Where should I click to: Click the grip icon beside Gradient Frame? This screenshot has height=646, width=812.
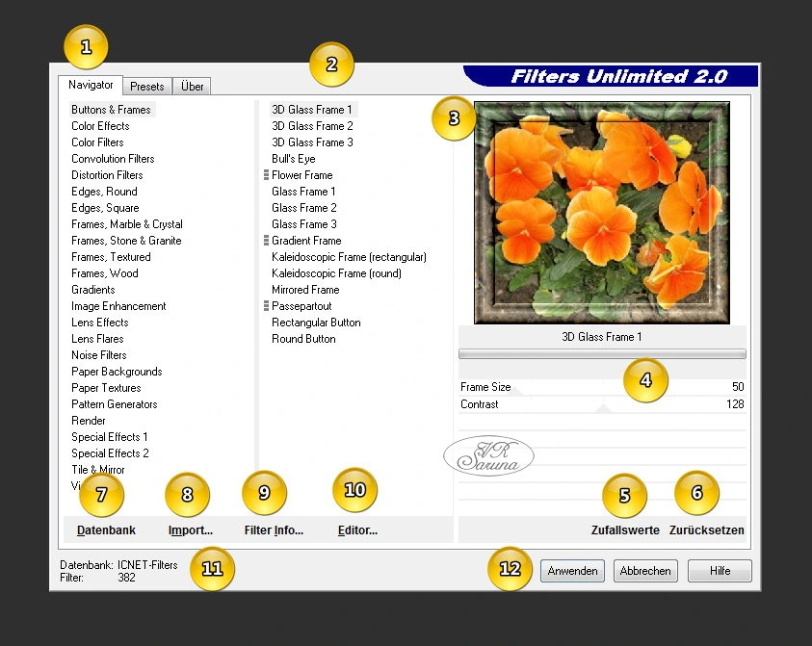coord(266,241)
